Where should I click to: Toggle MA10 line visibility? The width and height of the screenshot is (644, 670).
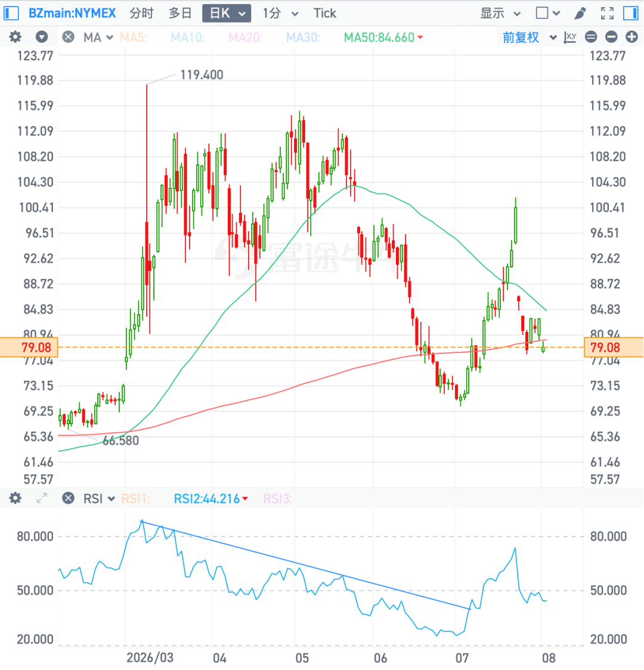tap(188, 38)
